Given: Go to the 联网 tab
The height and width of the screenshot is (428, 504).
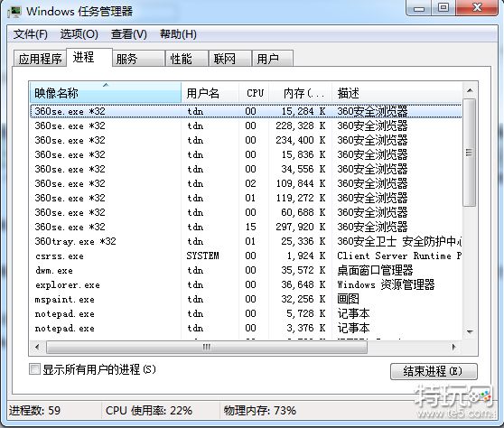Looking at the screenshot, I should click(x=230, y=59).
